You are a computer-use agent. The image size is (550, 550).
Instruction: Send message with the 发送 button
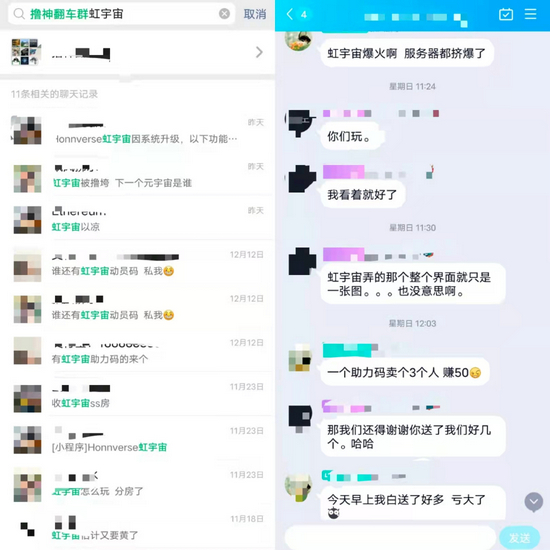click(519, 537)
